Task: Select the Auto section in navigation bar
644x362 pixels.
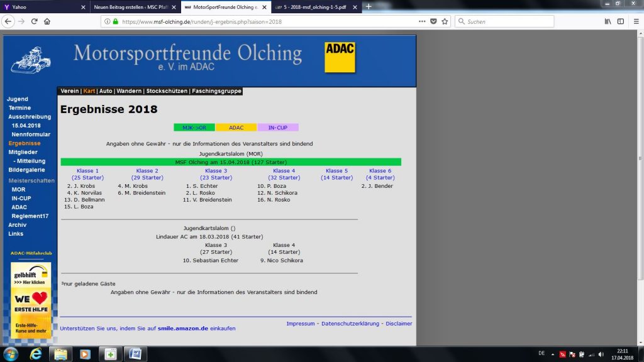Action: (106, 91)
